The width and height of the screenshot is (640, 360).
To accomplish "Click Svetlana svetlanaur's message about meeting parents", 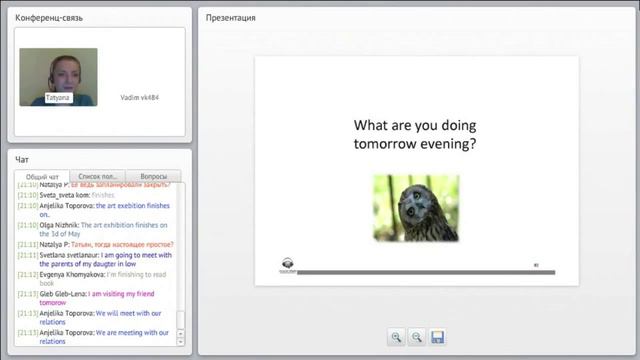I will [96, 260].
